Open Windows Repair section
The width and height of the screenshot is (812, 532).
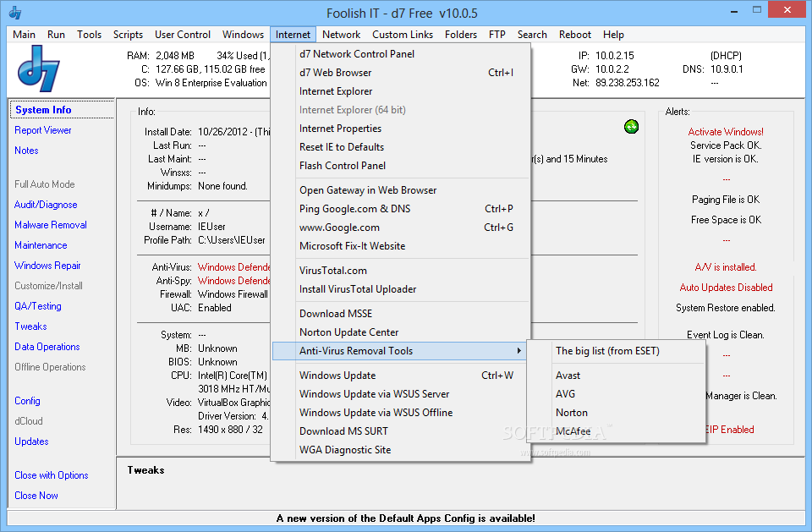tap(47, 266)
